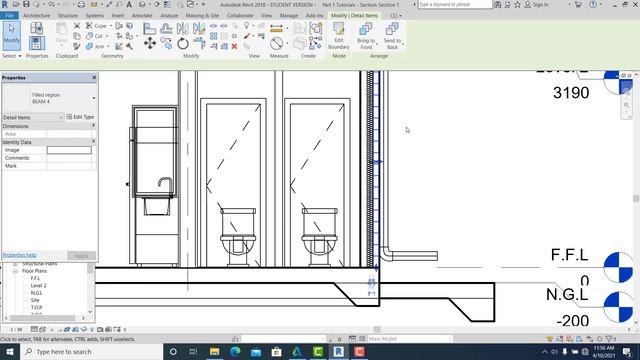Select the Modify arrow tool
Viewport: 640px width, 360px height.
click(x=11, y=36)
